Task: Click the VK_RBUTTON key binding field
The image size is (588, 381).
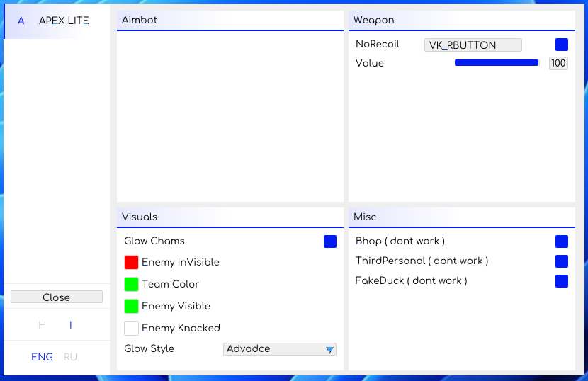Action: coord(473,45)
